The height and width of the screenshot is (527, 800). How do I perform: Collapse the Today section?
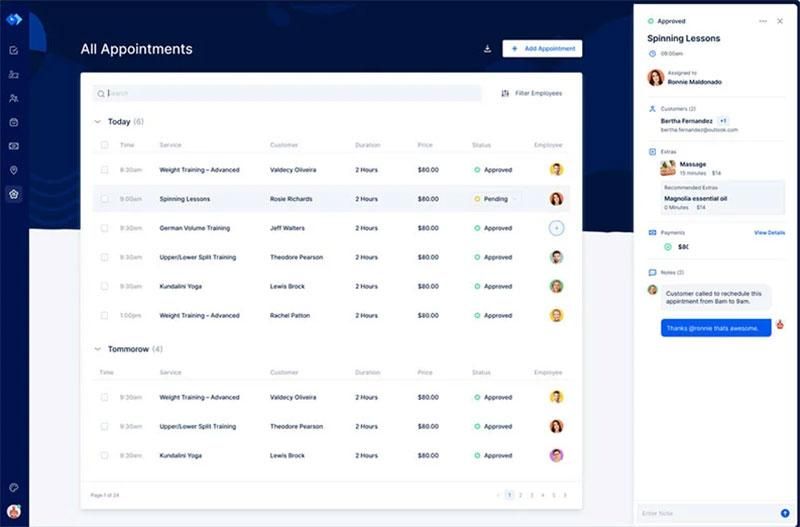coord(97,122)
